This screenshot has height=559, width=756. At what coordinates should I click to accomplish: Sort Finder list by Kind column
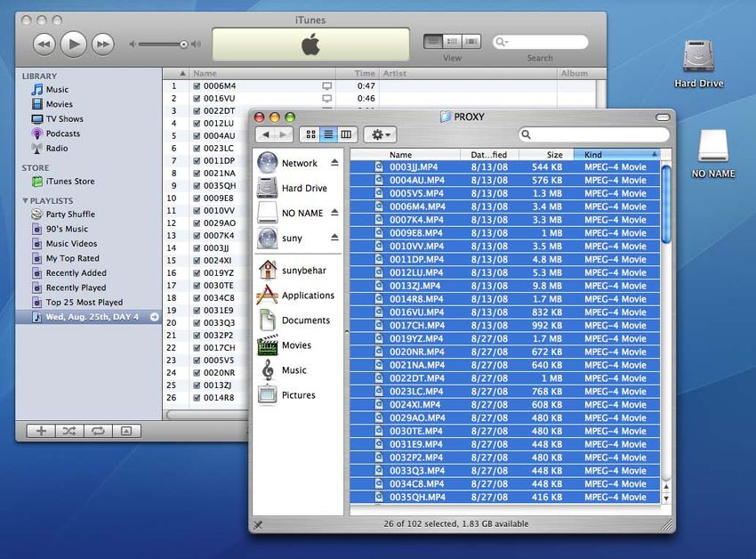tap(616, 155)
